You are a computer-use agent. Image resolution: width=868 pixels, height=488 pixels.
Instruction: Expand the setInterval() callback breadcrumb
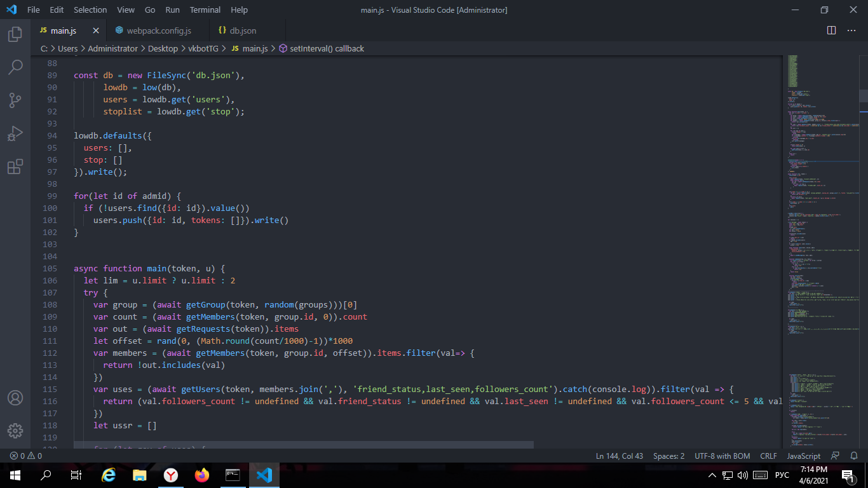click(x=321, y=48)
